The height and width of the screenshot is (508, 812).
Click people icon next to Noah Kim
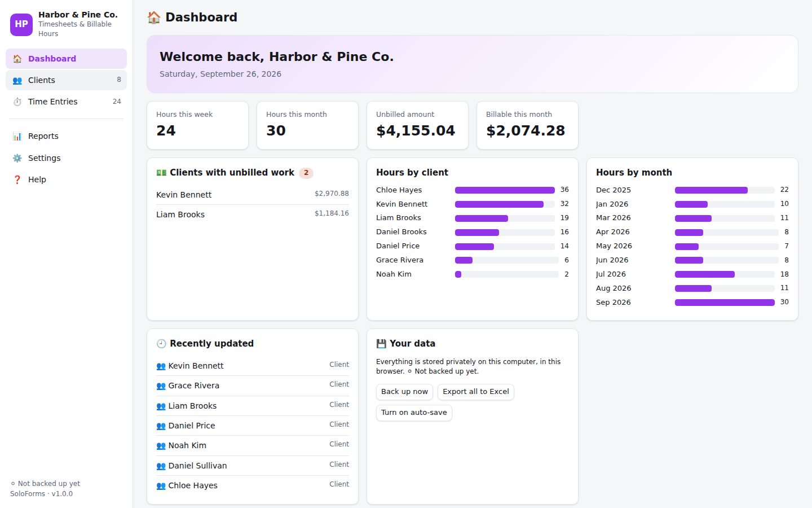coord(161,446)
